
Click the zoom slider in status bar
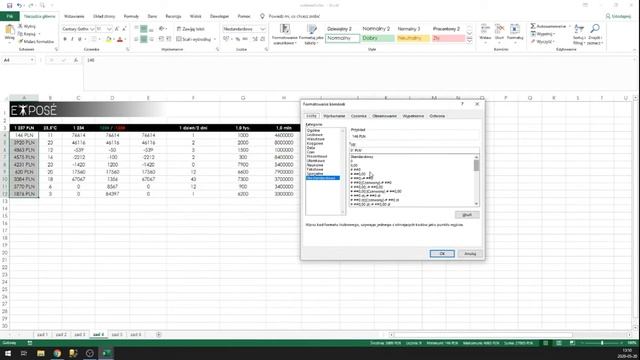(602, 343)
